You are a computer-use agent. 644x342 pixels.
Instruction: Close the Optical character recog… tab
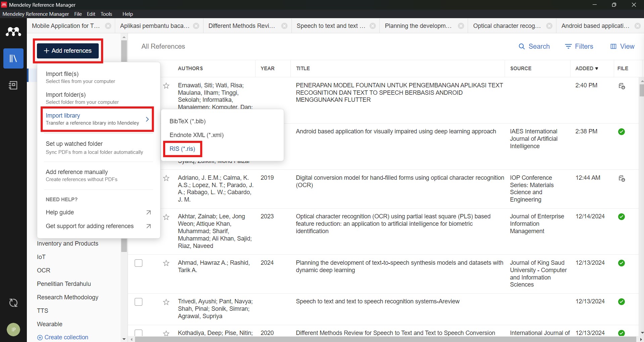pyautogui.click(x=550, y=26)
